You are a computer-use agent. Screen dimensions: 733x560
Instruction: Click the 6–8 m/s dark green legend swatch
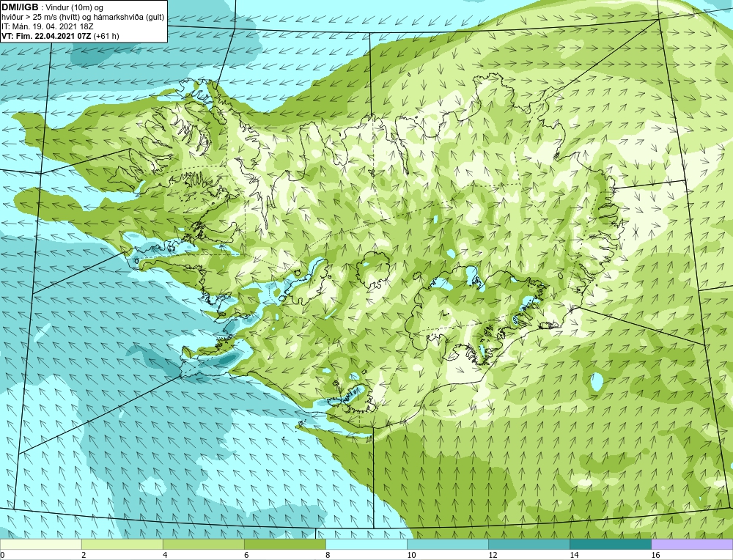[x=284, y=544]
